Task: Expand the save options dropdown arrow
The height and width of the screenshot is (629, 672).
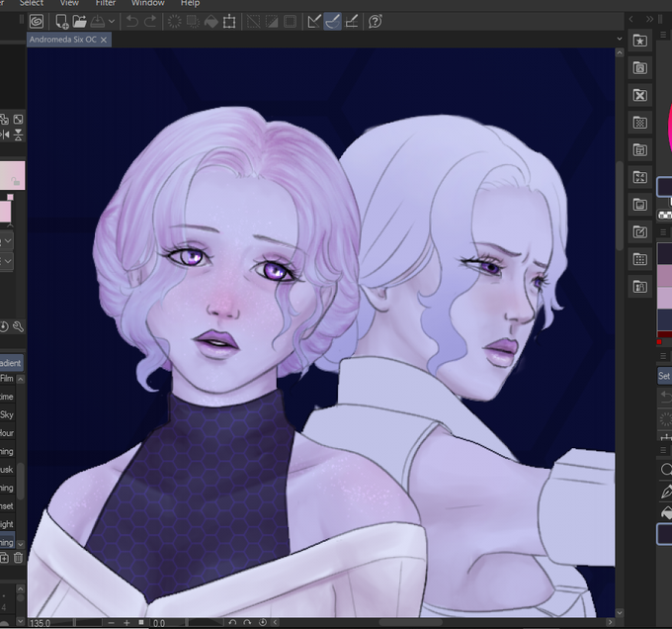Action: click(112, 21)
